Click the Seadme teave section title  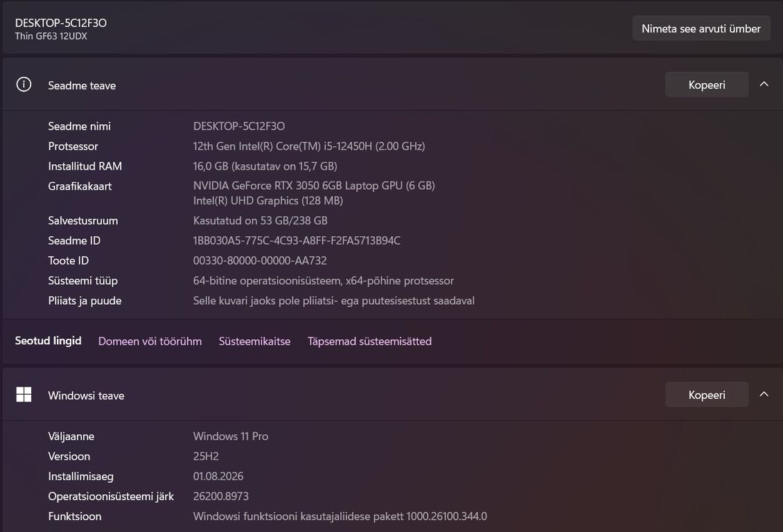[82, 85]
